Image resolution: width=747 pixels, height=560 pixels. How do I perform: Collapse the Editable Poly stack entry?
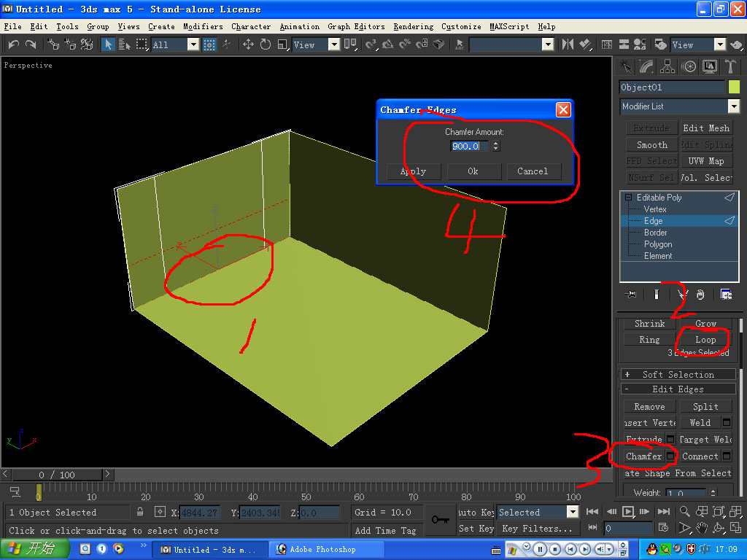(629, 197)
